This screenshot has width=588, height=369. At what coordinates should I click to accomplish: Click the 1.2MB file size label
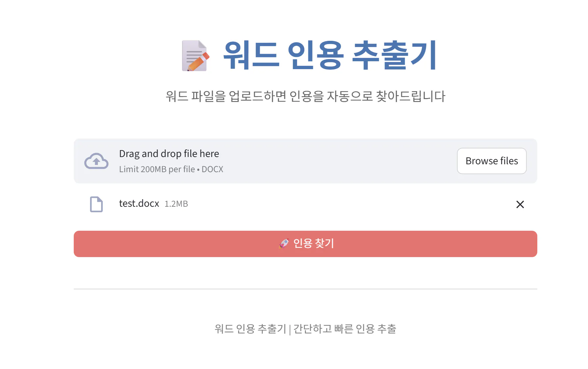click(176, 204)
